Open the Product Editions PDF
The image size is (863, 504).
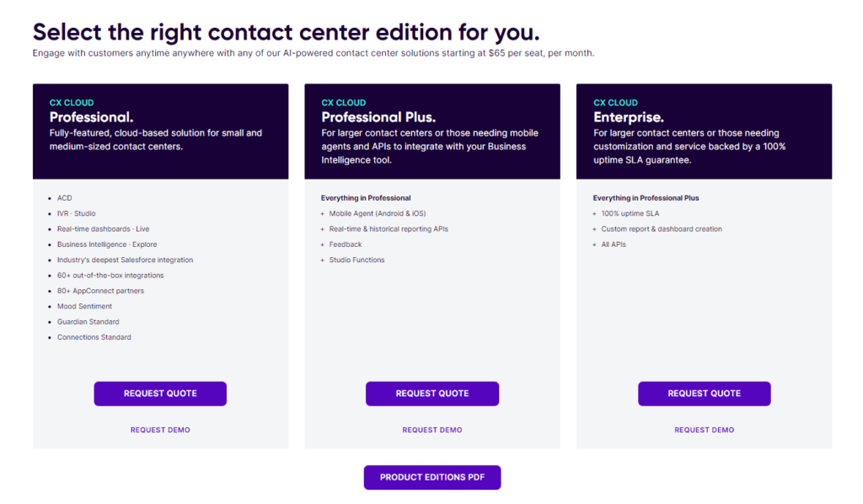coord(431,477)
